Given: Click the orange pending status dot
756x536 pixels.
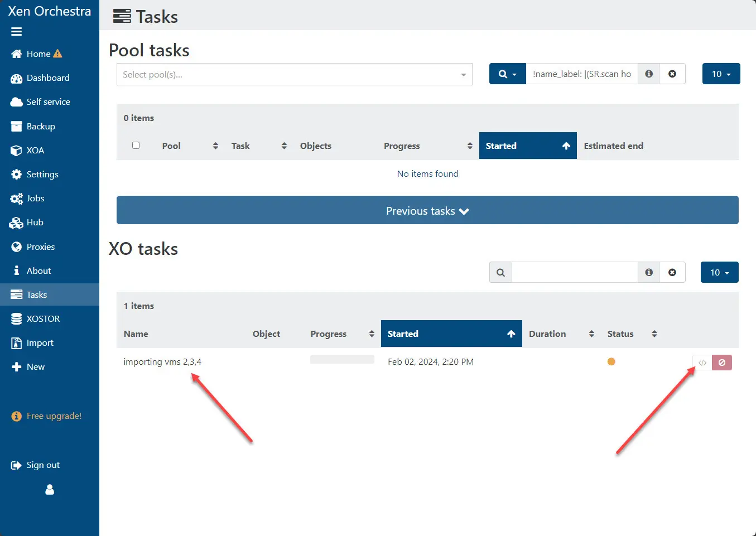Looking at the screenshot, I should [x=611, y=361].
